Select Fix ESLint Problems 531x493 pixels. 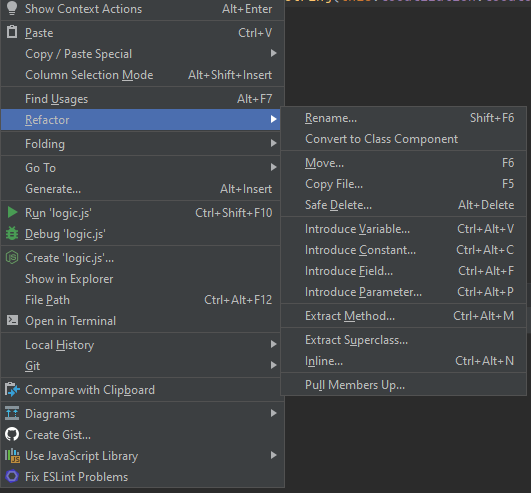[x=142, y=477]
